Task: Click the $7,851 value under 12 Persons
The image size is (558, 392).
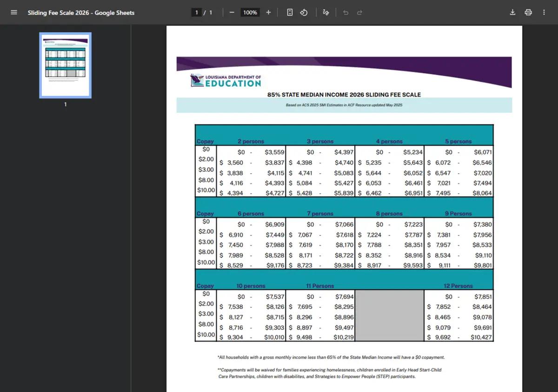Action: tap(483, 297)
